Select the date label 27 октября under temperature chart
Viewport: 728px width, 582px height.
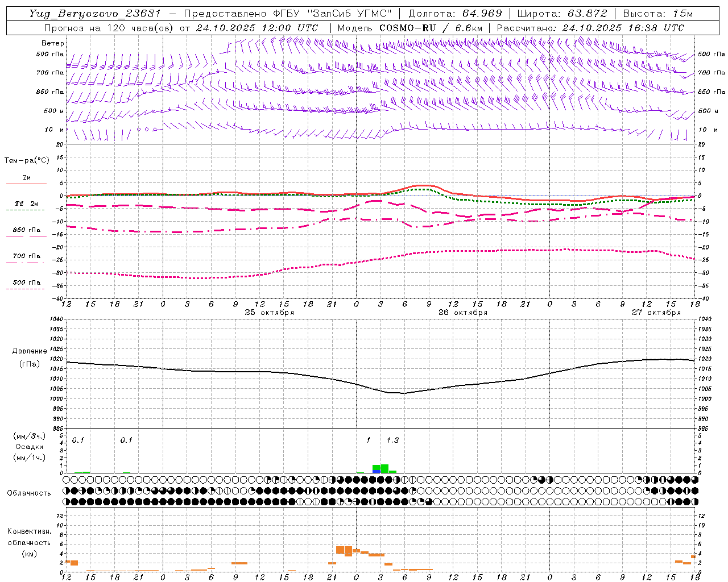pyautogui.click(x=656, y=312)
